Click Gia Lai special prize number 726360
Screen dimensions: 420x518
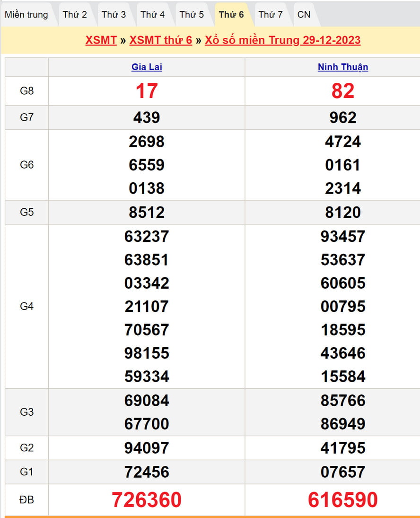pos(147,500)
